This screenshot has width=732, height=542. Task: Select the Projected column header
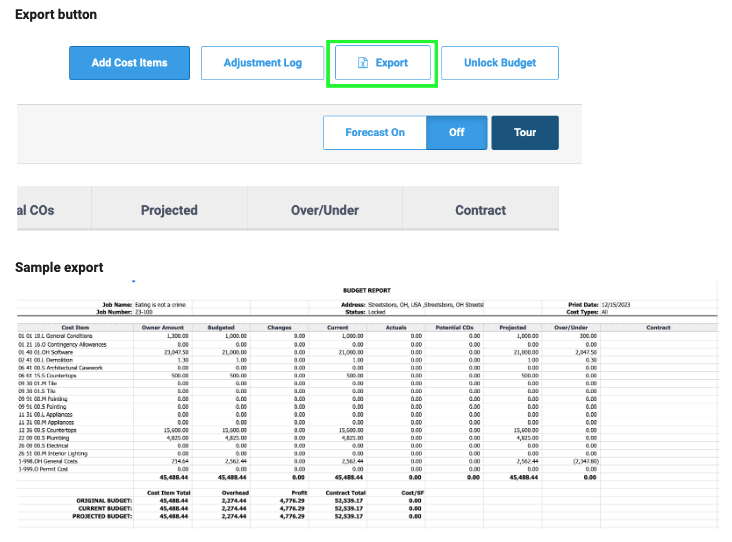[169, 210]
